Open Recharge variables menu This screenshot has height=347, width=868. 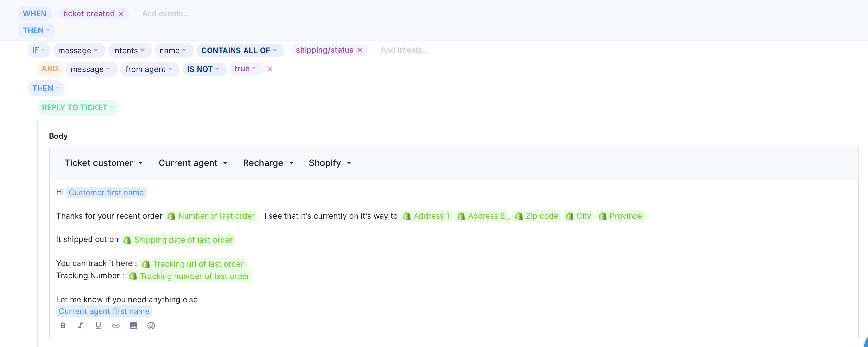268,163
